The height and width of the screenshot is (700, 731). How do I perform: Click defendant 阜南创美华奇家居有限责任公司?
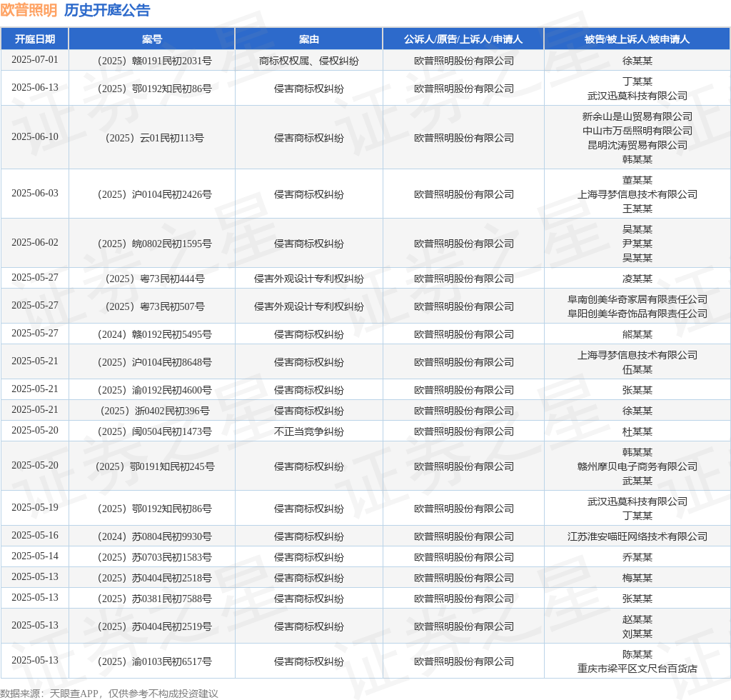coord(637,299)
